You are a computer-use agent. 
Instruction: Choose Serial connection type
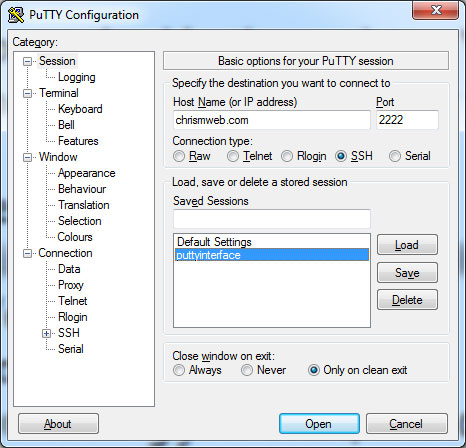[395, 156]
